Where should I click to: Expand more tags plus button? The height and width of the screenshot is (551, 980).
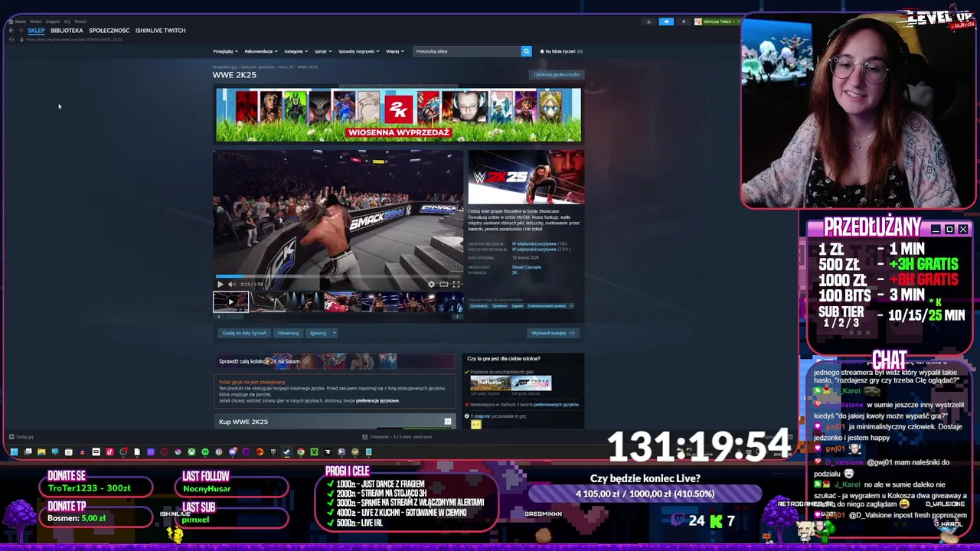point(571,305)
